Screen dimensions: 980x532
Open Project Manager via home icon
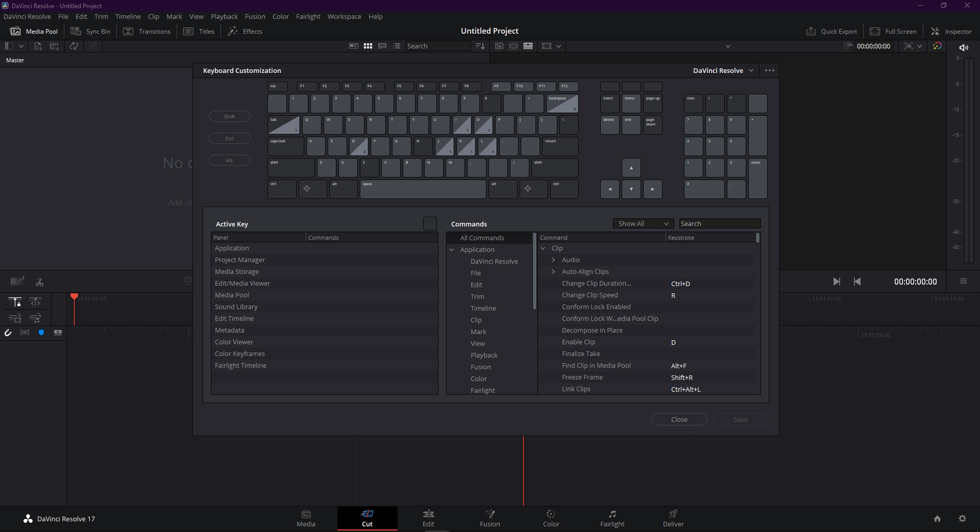point(937,519)
